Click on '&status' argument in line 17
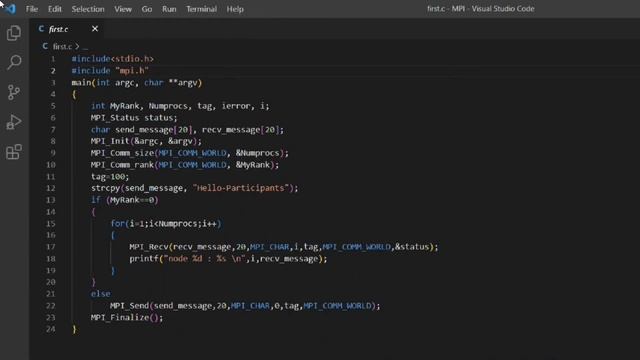 click(411, 247)
